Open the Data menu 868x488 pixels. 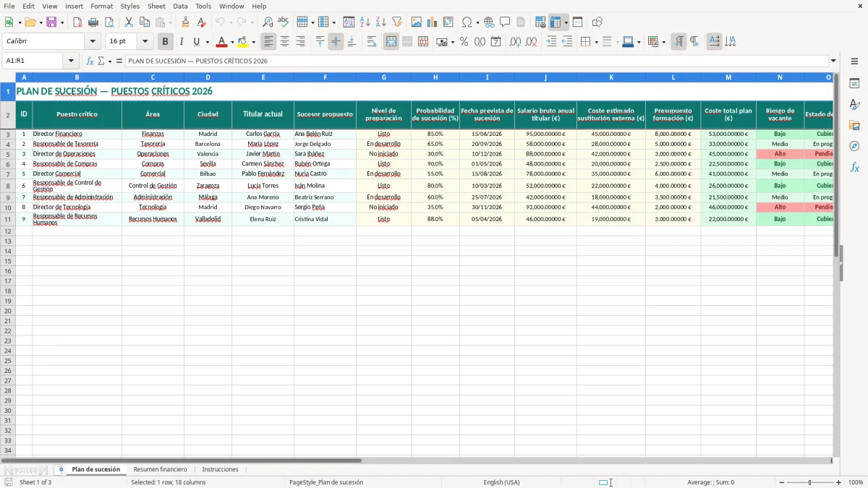coord(180,6)
